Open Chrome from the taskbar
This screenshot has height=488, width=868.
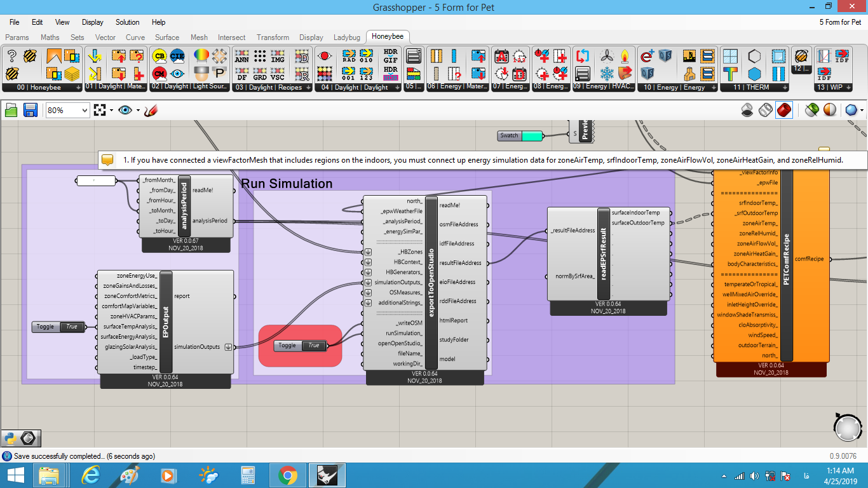(288, 475)
